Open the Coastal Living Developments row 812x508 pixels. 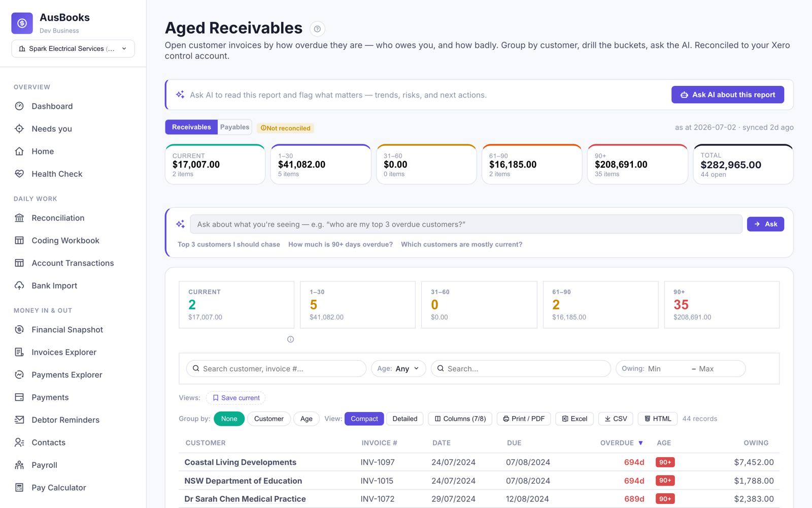click(x=479, y=462)
